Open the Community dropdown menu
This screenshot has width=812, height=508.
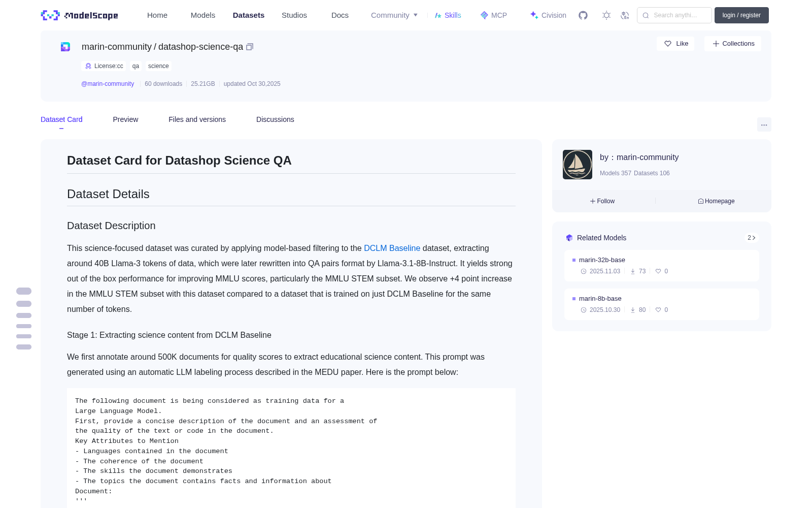coord(394,15)
